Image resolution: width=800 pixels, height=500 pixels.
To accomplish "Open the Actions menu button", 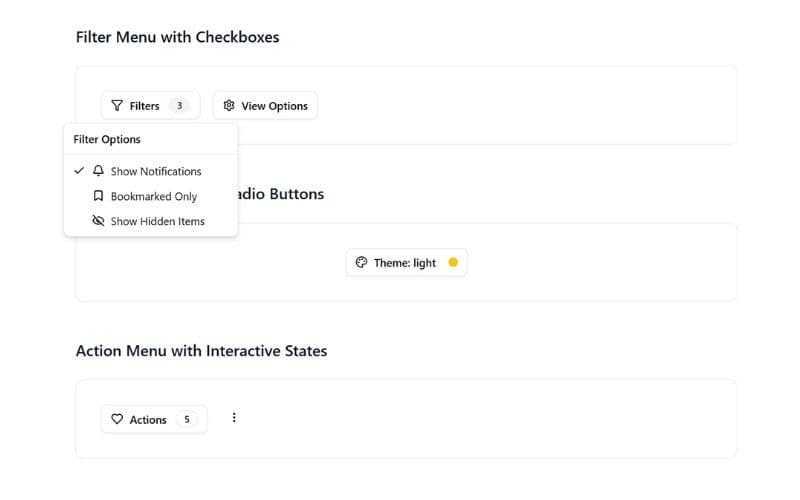I will click(148, 420).
